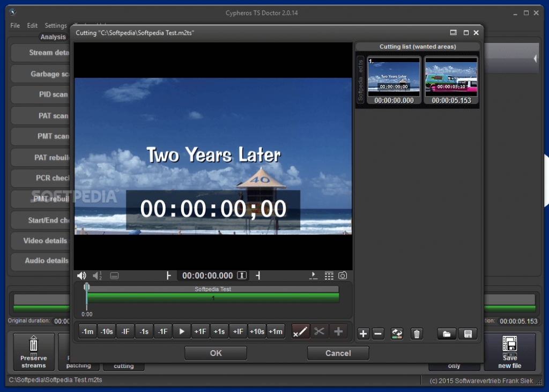Open the Edit menu
The image size is (549, 392).
pos(32,26)
